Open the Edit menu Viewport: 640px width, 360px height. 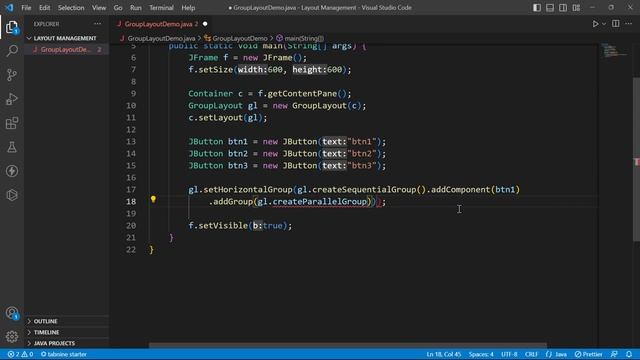tap(44, 8)
